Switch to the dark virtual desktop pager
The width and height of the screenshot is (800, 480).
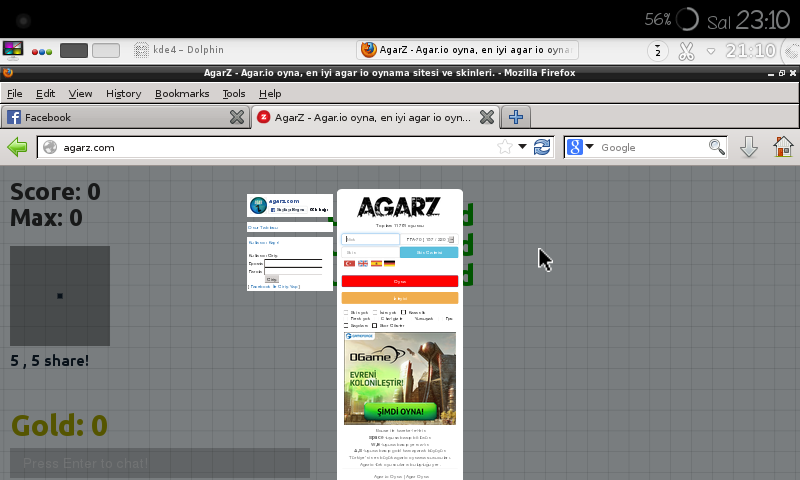point(74,50)
